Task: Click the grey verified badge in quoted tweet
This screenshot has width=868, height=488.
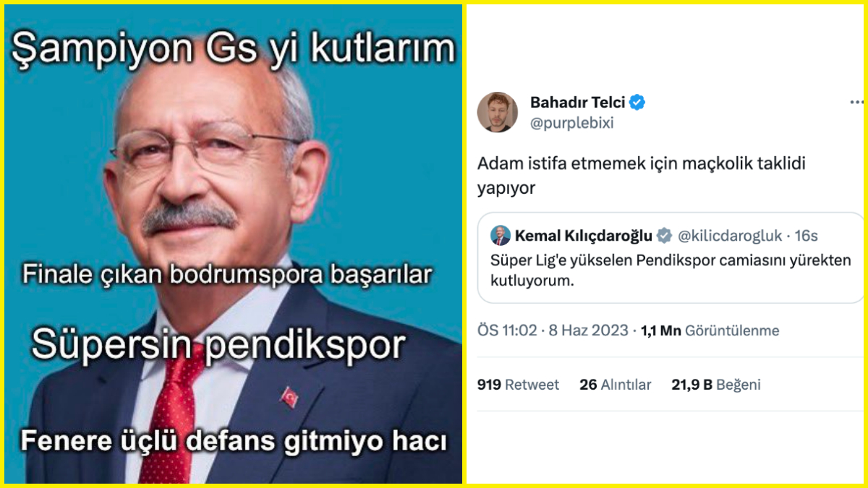Action: [x=664, y=236]
